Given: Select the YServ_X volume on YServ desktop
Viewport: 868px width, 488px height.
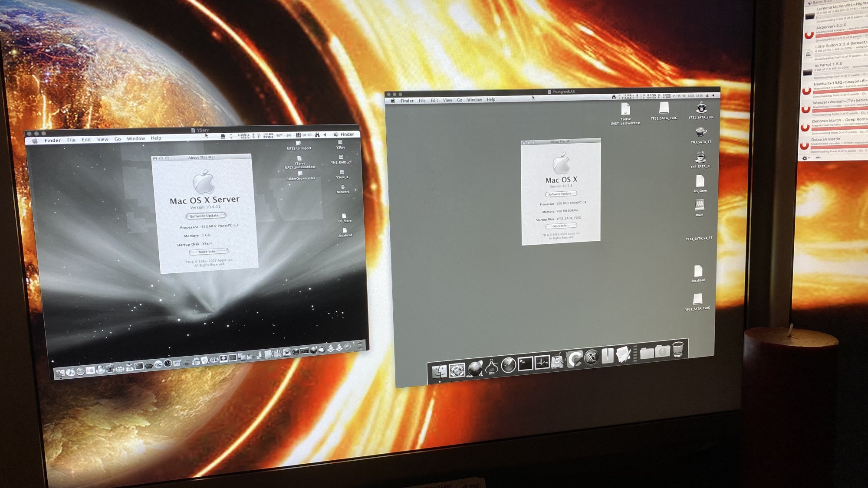Looking at the screenshot, I should pyautogui.click(x=342, y=174).
